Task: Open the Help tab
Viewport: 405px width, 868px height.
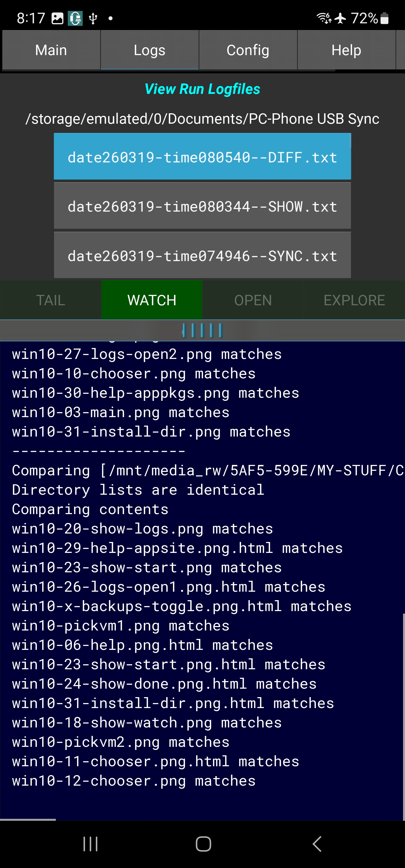Action: pyautogui.click(x=346, y=50)
